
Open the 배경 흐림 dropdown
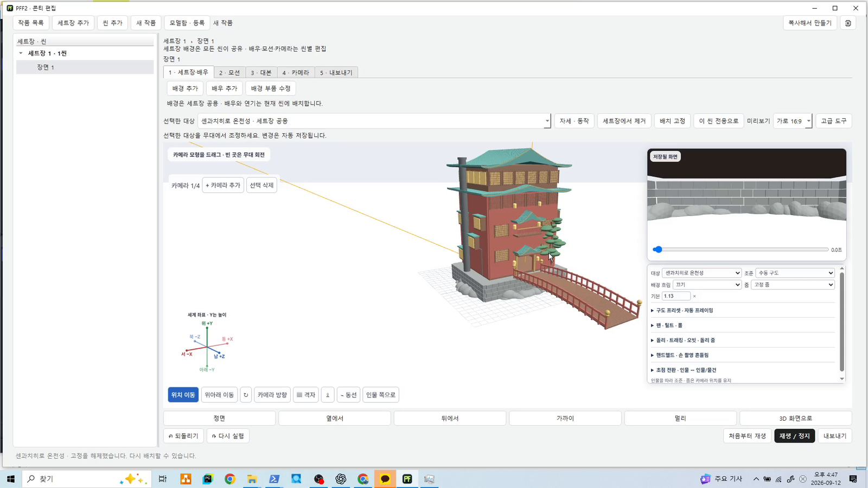[707, 285]
